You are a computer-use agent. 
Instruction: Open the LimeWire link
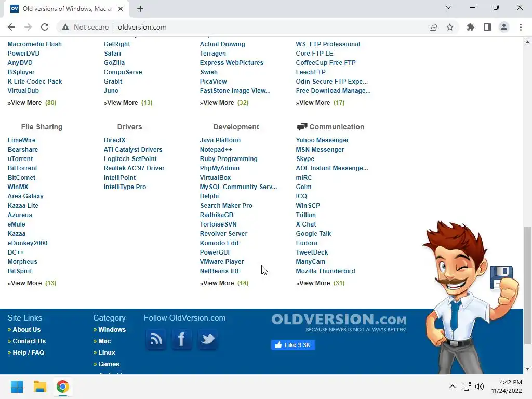(x=21, y=140)
